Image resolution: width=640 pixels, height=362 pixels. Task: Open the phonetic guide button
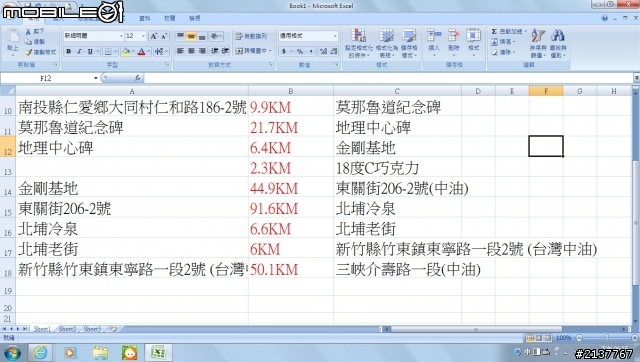(158, 51)
